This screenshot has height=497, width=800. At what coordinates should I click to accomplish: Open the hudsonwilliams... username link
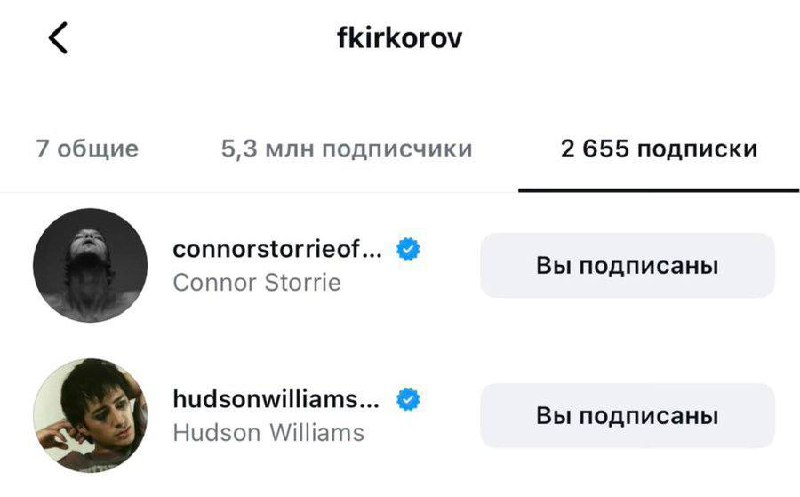276,399
